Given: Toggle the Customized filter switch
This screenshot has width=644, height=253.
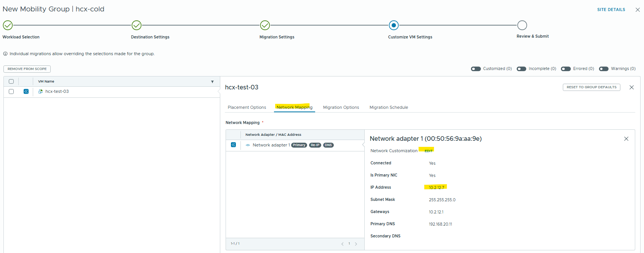Looking at the screenshot, I should tap(476, 69).
